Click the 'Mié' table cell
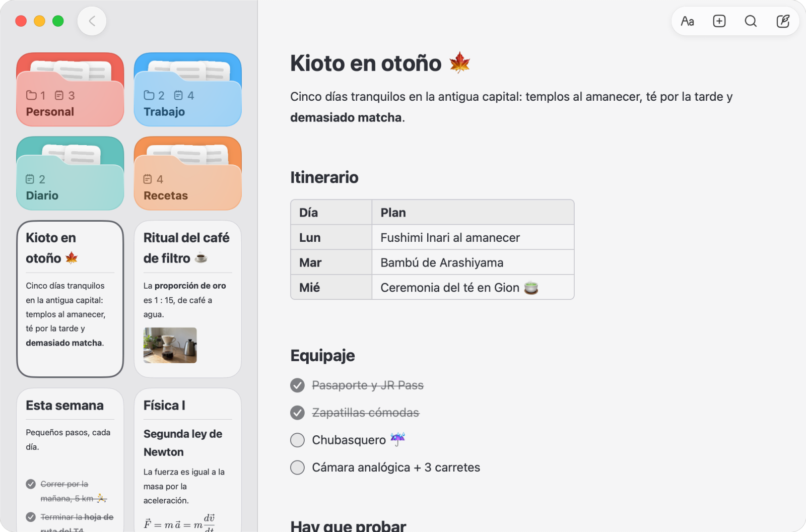 pyautogui.click(x=331, y=287)
